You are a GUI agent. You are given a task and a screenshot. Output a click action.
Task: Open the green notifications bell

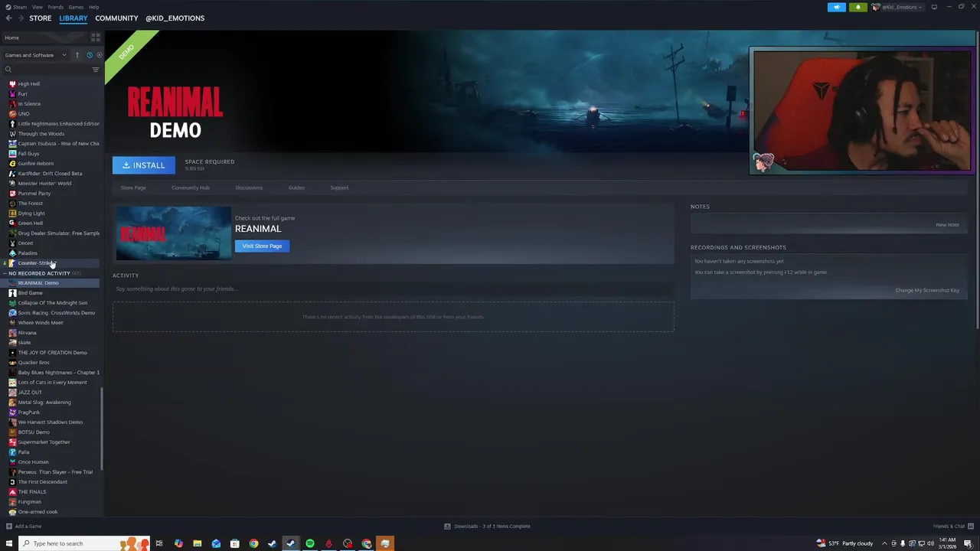[857, 7]
